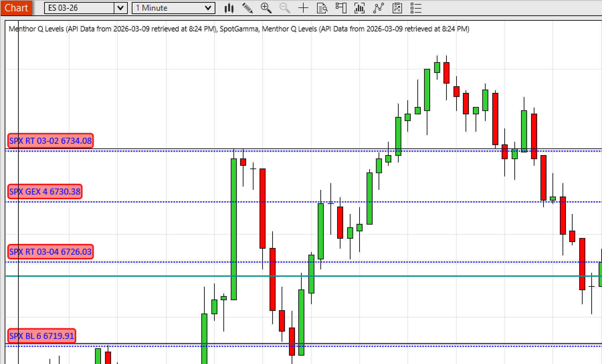Screen dimensions: 602x364
Task: Click the SPX GEX 4 6730.38 label
Action: tap(45, 192)
